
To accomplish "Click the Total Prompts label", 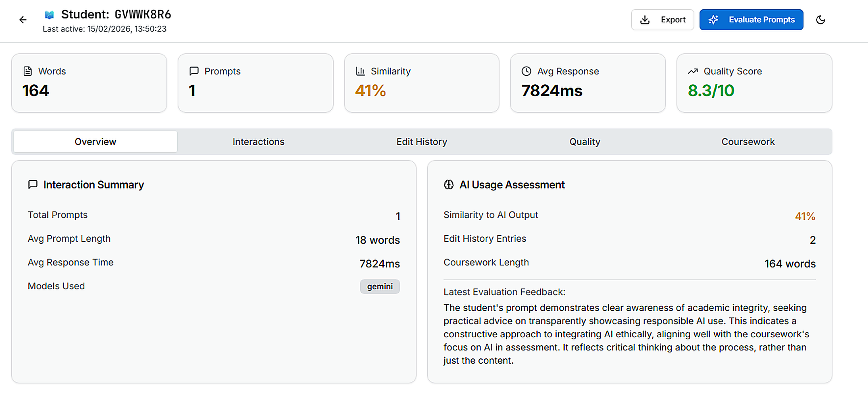I will [58, 215].
